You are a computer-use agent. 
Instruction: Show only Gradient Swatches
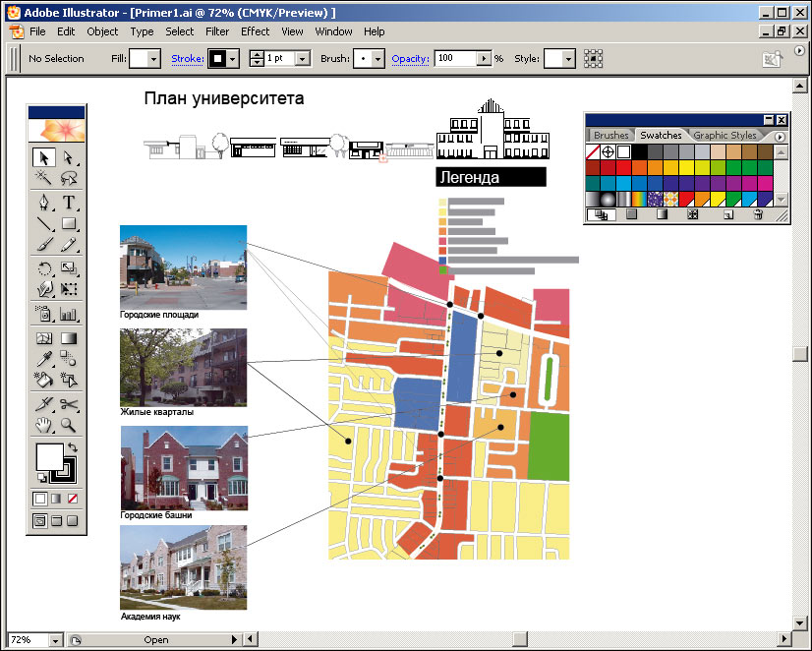pyautogui.click(x=662, y=214)
